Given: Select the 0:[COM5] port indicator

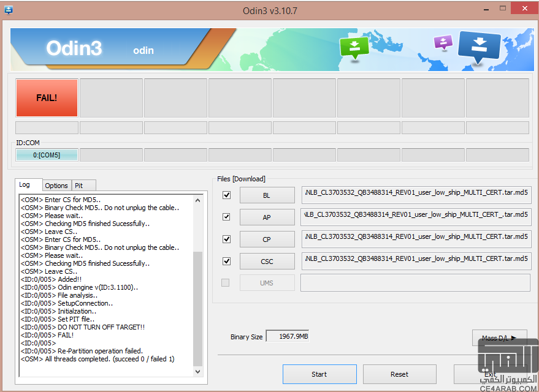Looking at the screenshot, I should pyautogui.click(x=47, y=155).
